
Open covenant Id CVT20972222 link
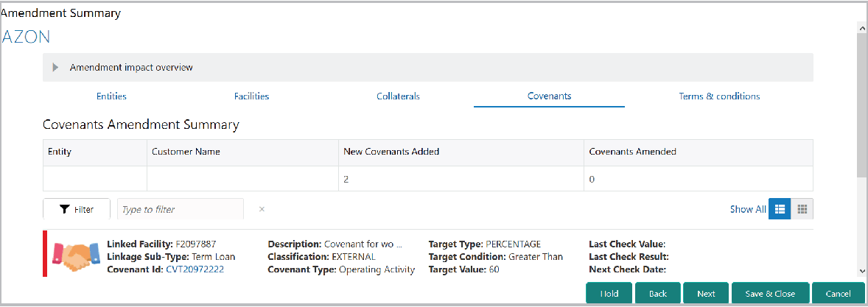click(195, 270)
